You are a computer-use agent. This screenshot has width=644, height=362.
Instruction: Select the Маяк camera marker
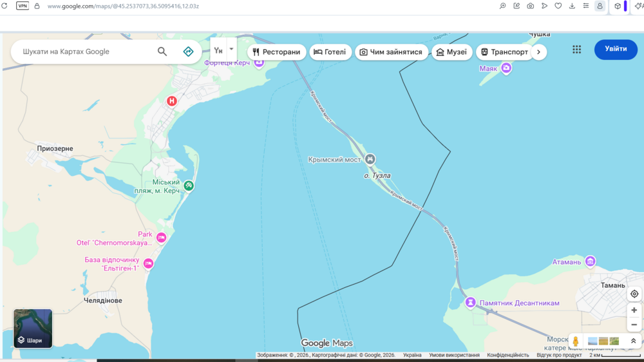pyautogui.click(x=506, y=68)
